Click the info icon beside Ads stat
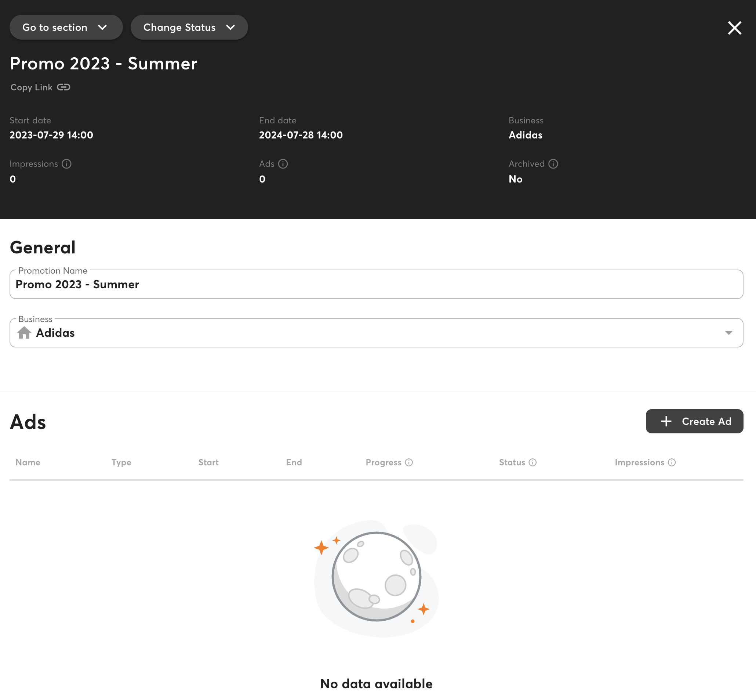Viewport: 756px width, 700px height. 283,164
